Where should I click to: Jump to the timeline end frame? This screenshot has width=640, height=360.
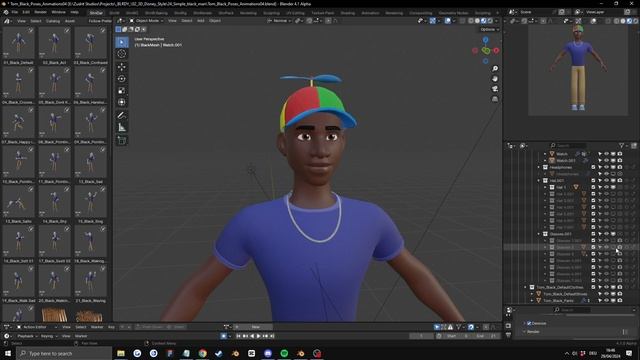[272, 336]
